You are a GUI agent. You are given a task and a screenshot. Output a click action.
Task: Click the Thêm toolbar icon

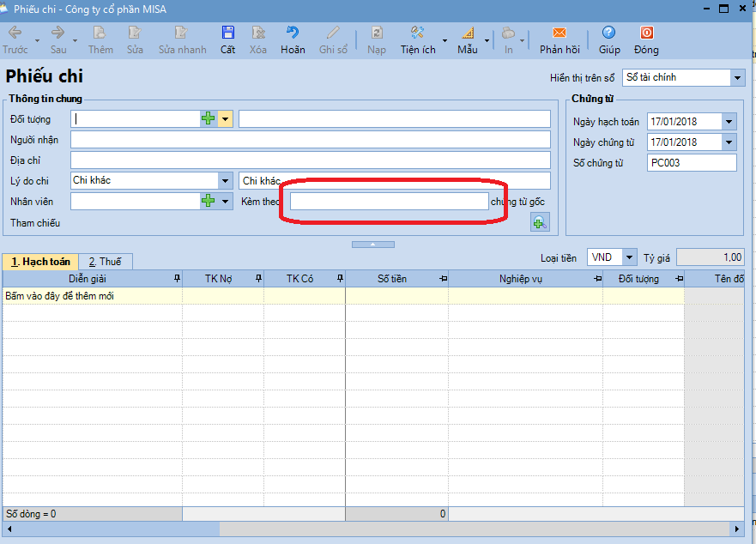click(100, 33)
